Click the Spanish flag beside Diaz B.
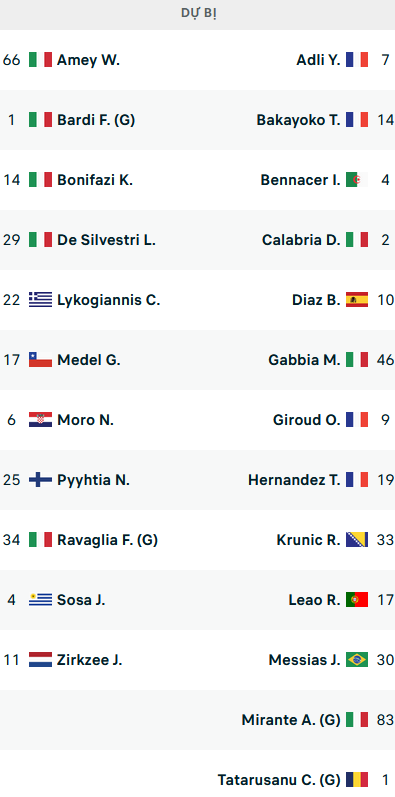 tap(357, 300)
